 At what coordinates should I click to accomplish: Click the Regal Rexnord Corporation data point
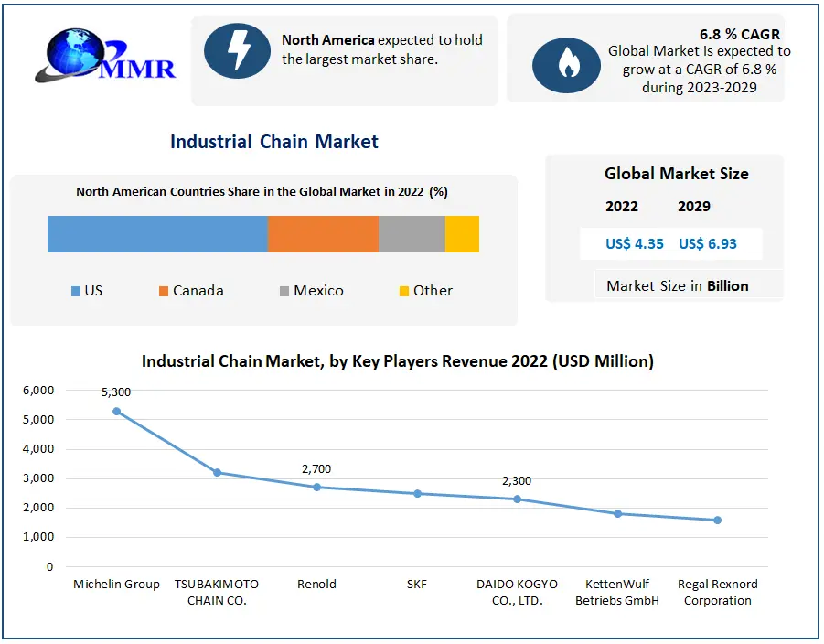point(717,521)
